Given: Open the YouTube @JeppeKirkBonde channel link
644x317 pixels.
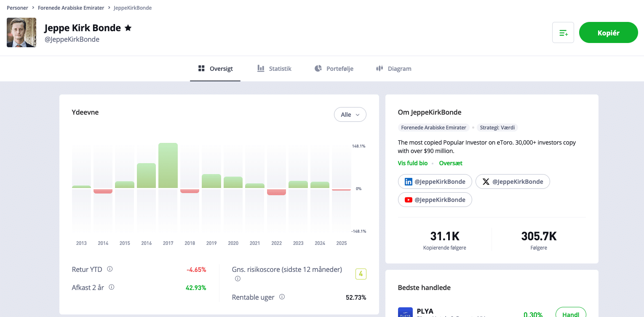Looking at the screenshot, I should [x=435, y=200].
